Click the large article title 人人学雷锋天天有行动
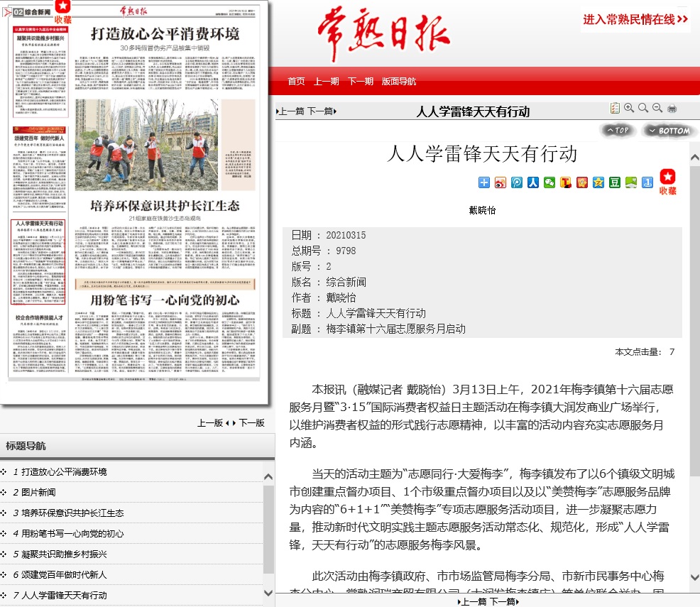Screen dimensions: 700x607 482,154
